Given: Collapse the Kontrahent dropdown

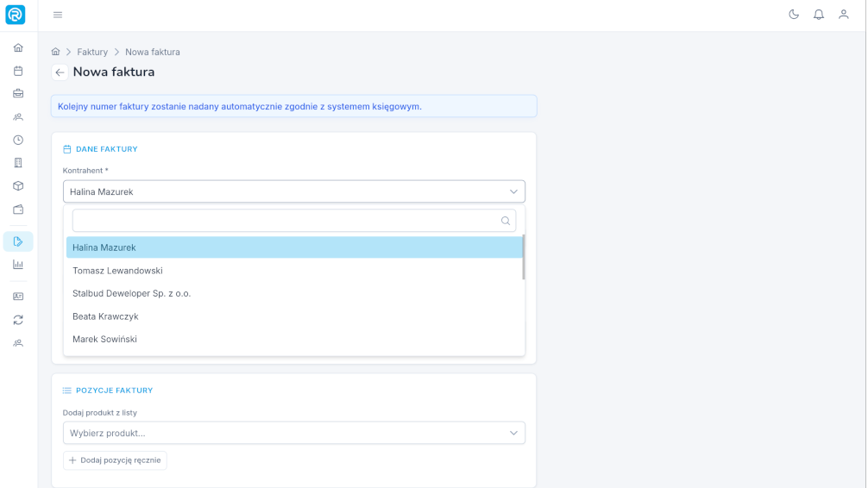Looking at the screenshot, I should pyautogui.click(x=294, y=191).
